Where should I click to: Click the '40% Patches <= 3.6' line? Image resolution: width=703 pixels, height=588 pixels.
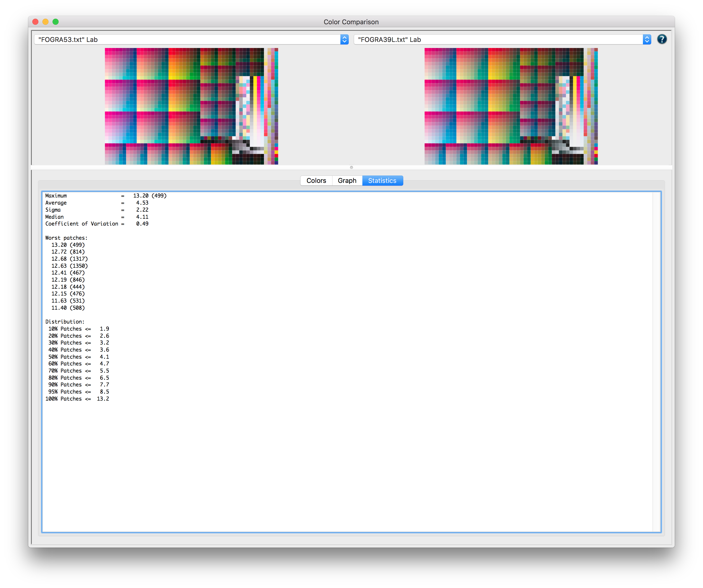tap(79, 350)
